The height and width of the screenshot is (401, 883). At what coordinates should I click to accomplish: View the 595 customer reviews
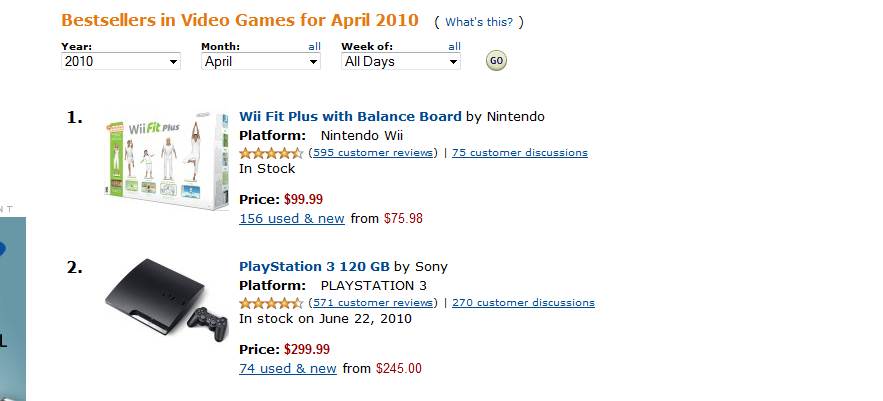click(373, 153)
